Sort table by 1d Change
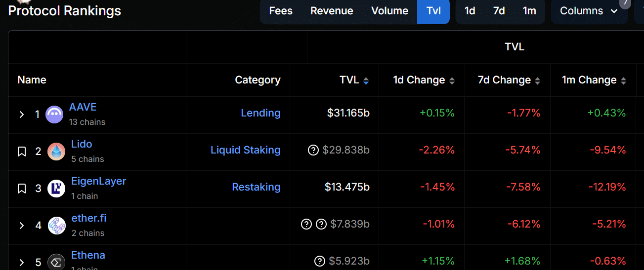The width and height of the screenshot is (644, 270). click(x=452, y=80)
